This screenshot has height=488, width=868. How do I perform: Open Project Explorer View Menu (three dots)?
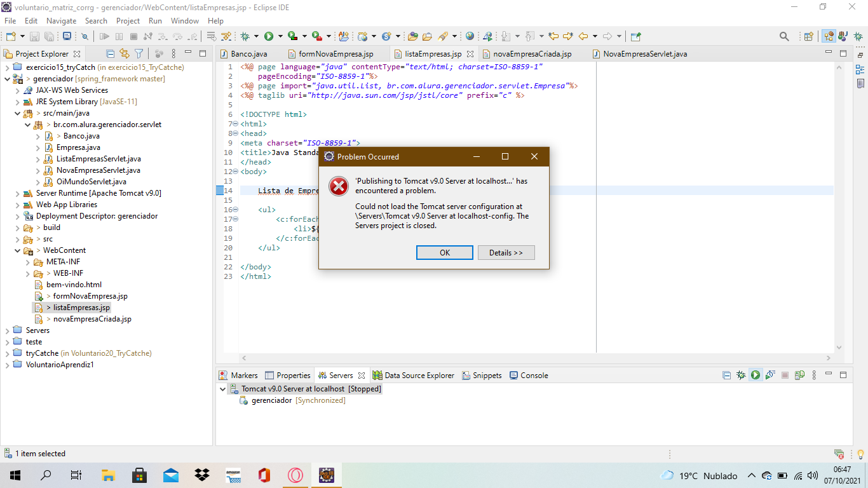pos(174,54)
